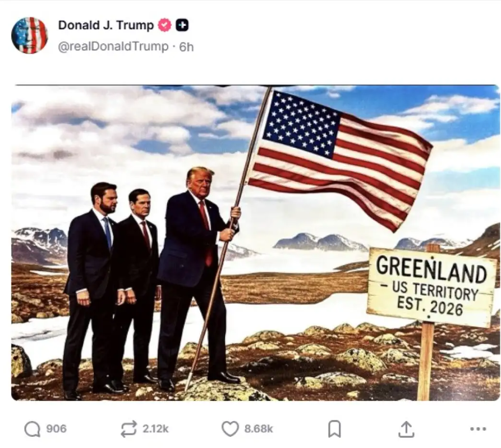This screenshot has width=501, height=448.
Task: View the 906 reply count
Action: [x=56, y=429]
